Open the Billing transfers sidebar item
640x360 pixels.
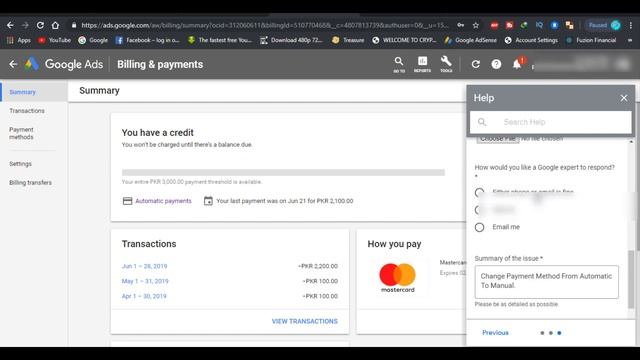coord(31,182)
